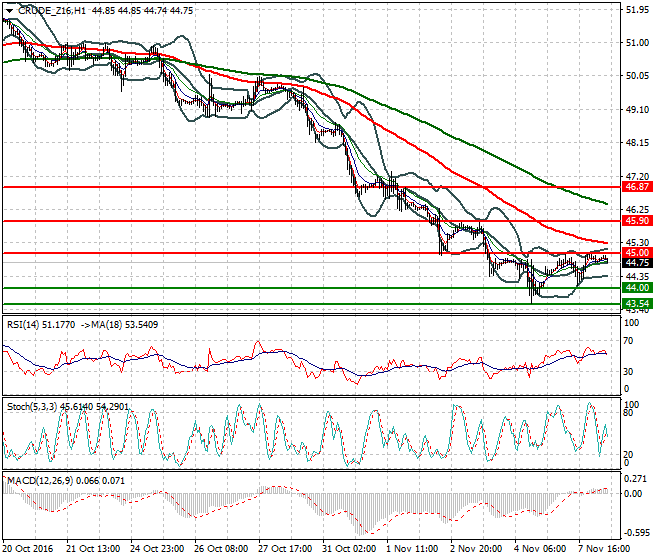Click the 45.00 red resistance price label
This screenshot has height=560, width=660.
pos(637,253)
